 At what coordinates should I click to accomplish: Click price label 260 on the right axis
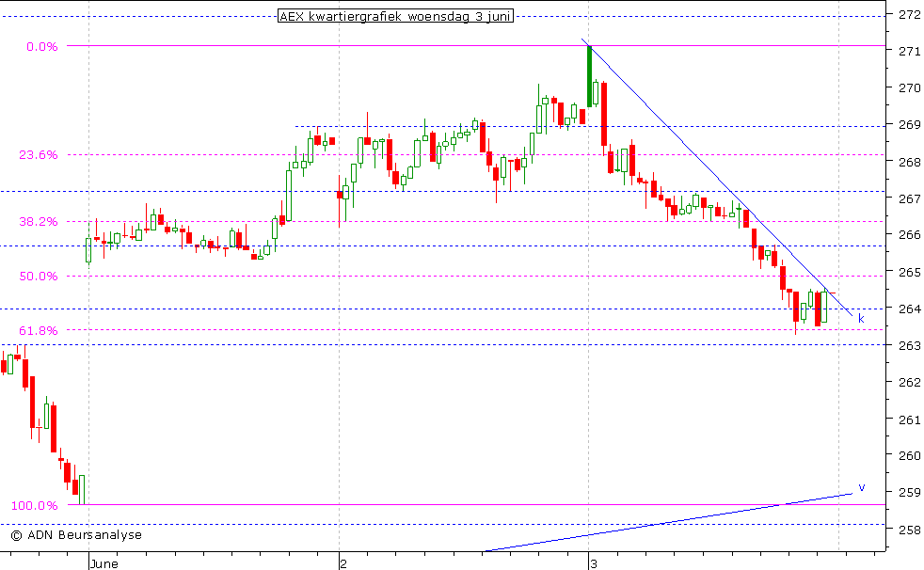(910, 456)
